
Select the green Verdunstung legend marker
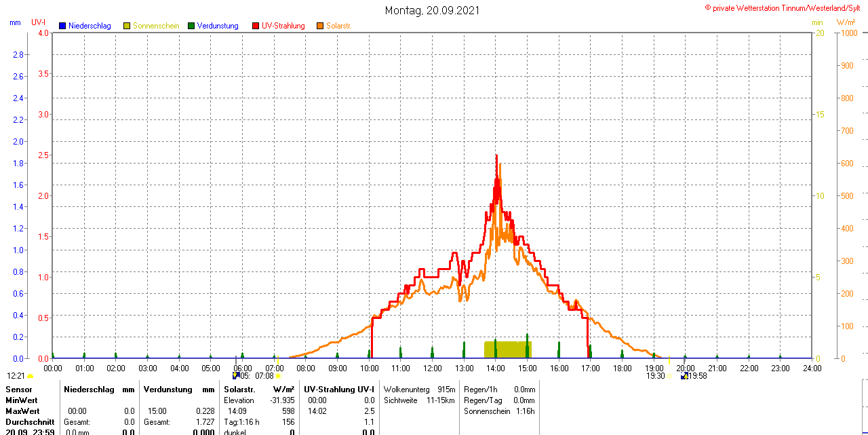[x=191, y=26]
